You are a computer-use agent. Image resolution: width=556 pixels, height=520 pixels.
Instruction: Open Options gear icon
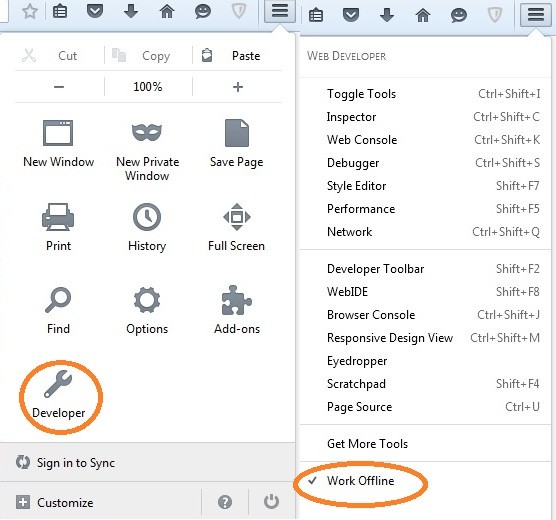pos(147,300)
